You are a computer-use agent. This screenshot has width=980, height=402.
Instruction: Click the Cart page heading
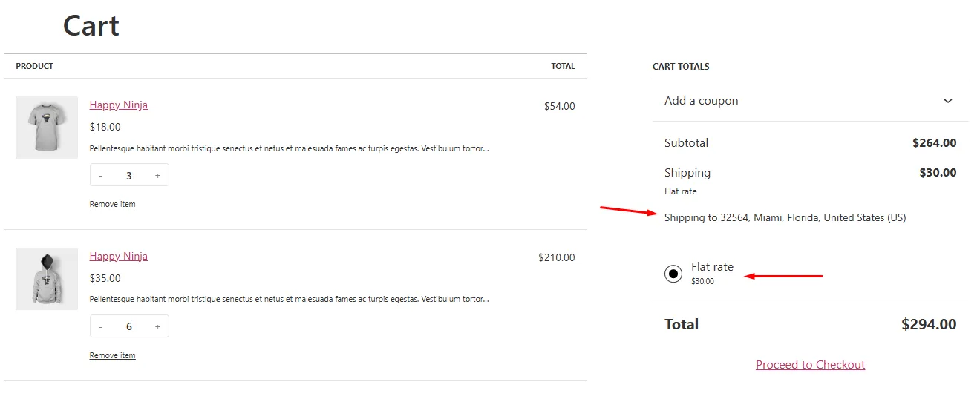coord(91,26)
